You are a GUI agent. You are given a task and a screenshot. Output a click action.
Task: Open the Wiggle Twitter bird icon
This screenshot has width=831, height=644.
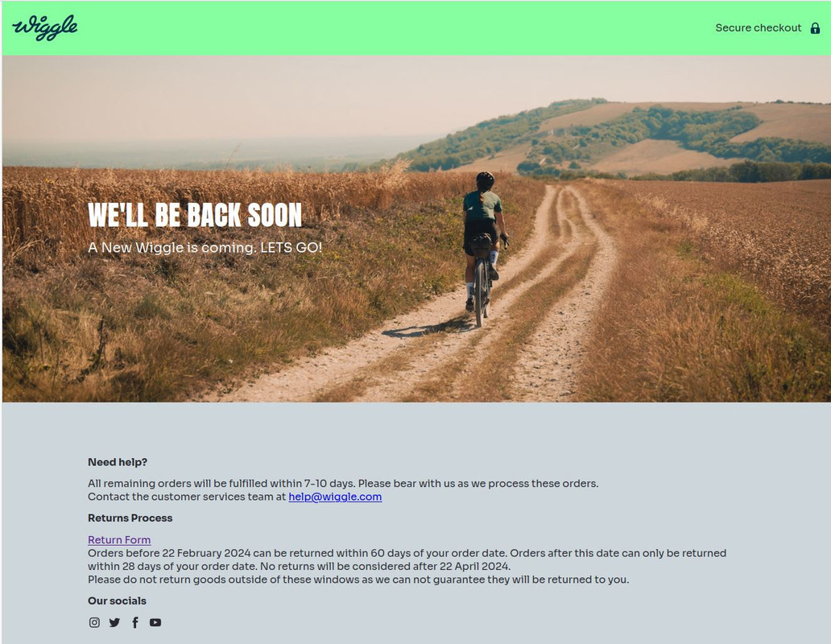(x=114, y=622)
